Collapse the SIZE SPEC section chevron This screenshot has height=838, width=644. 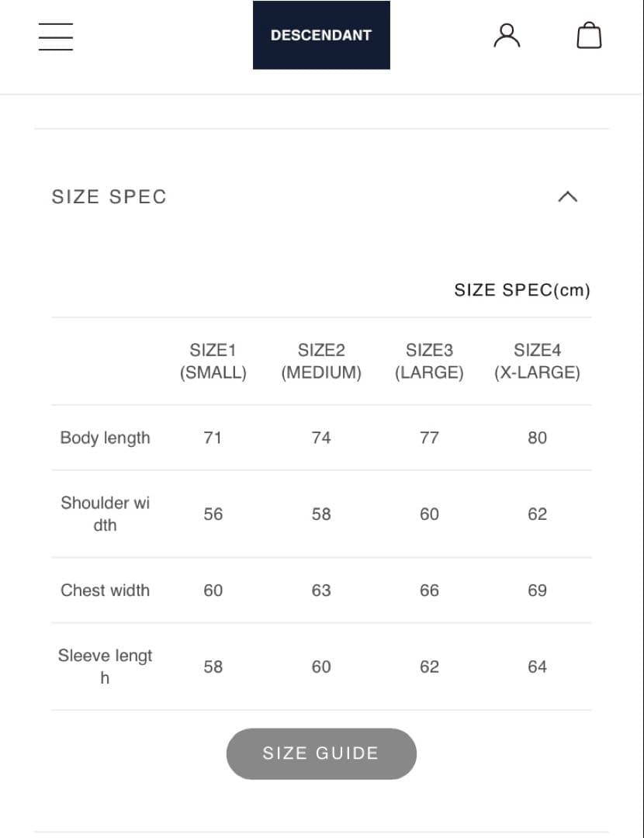(x=567, y=196)
